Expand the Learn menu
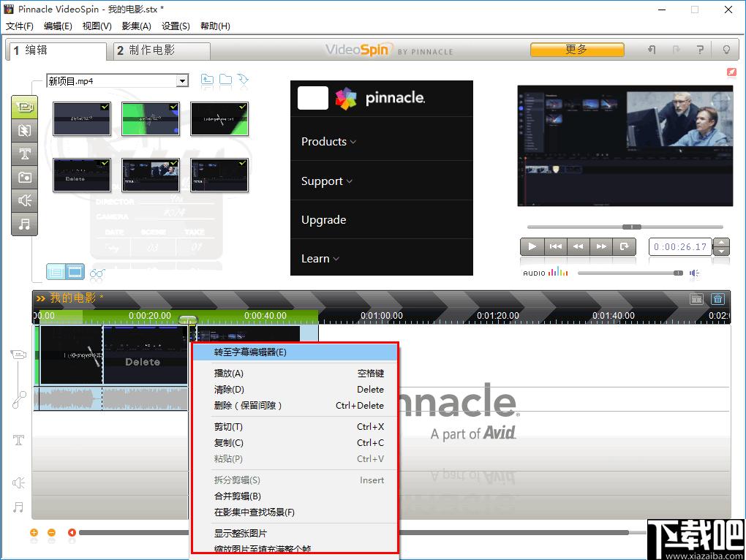This screenshot has width=746, height=560. coord(320,259)
